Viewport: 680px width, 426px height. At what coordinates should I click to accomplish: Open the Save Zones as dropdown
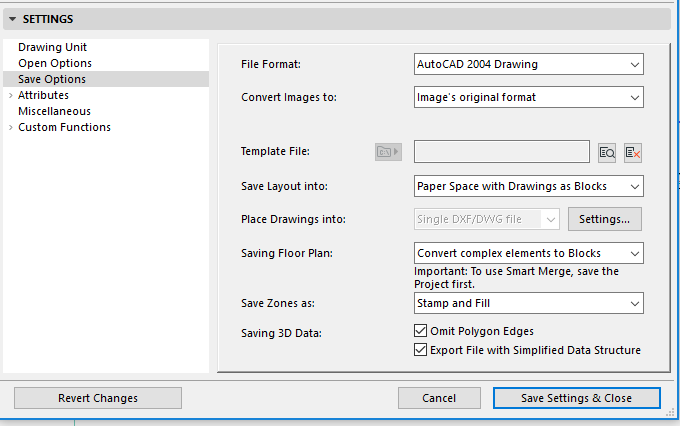point(528,303)
